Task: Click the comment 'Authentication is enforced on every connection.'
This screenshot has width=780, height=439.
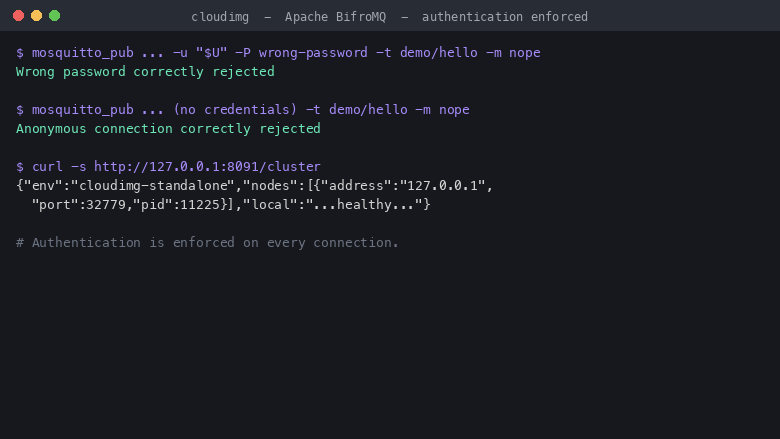Action: [x=207, y=243]
